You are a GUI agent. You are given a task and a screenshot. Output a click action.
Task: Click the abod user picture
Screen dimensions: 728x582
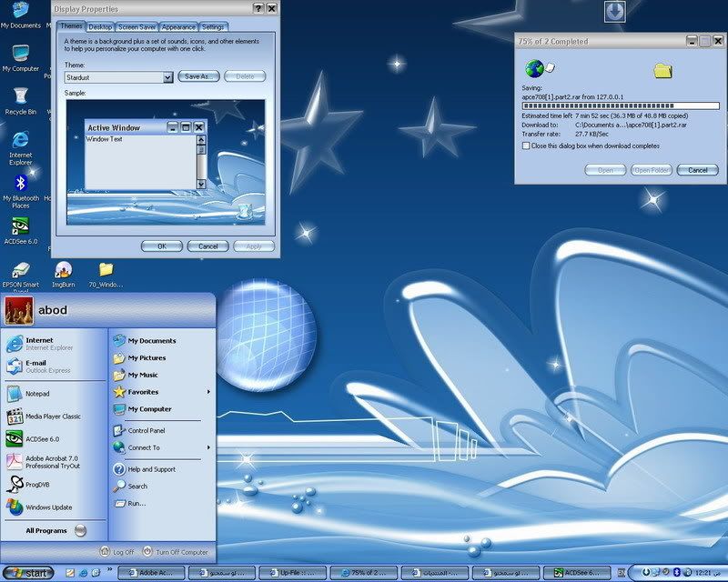click(19, 310)
